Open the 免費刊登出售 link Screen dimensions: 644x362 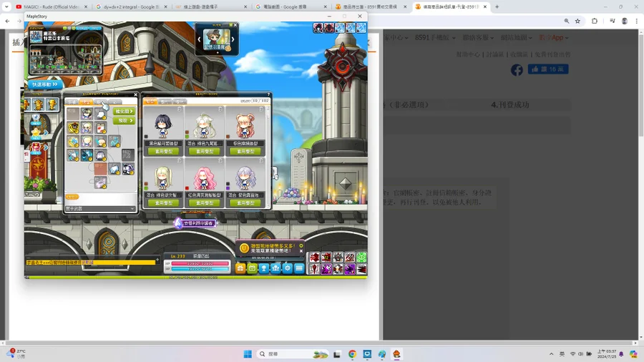coord(552,54)
